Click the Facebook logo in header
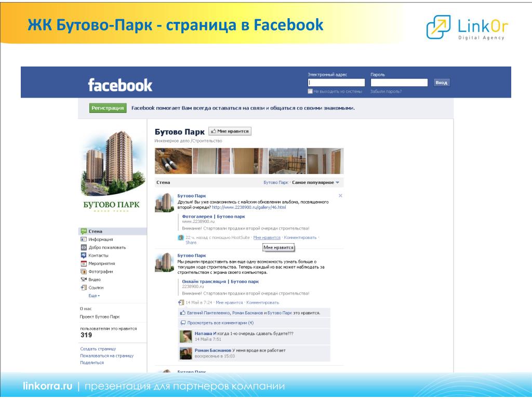532x399 pixels. 120,85
